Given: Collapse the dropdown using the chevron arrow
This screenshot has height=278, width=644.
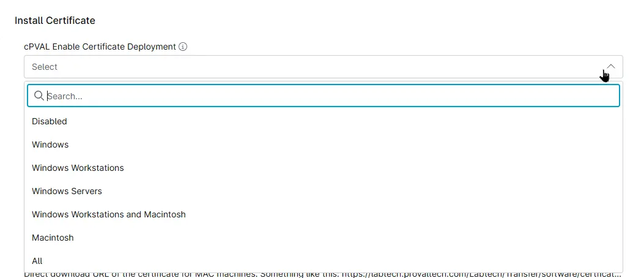Looking at the screenshot, I should (611, 67).
